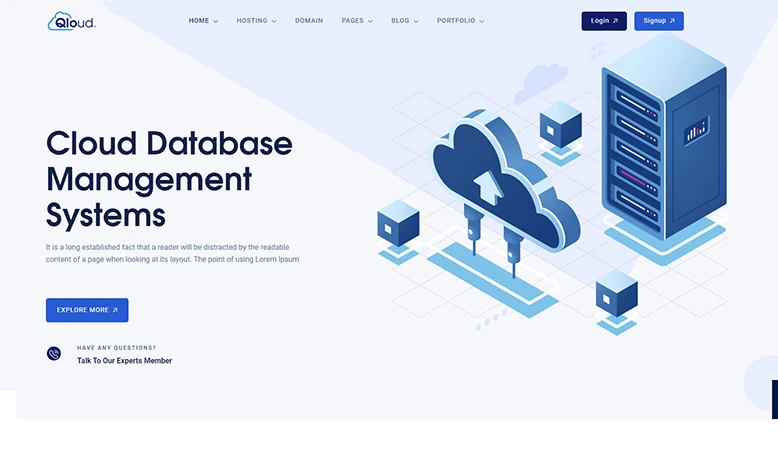Click the arrow icon inside the Login button
This screenshot has width=778, height=460.
click(x=615, y=21)
